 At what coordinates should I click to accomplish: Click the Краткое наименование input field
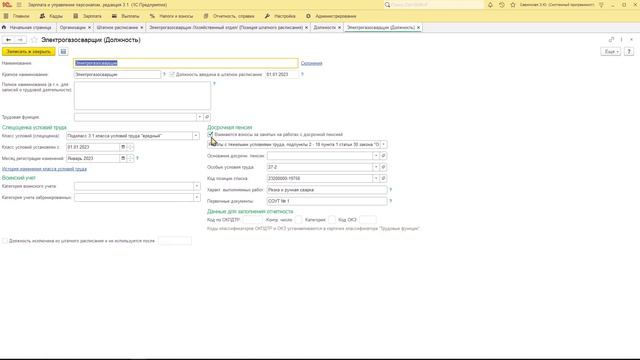point(117,74)
